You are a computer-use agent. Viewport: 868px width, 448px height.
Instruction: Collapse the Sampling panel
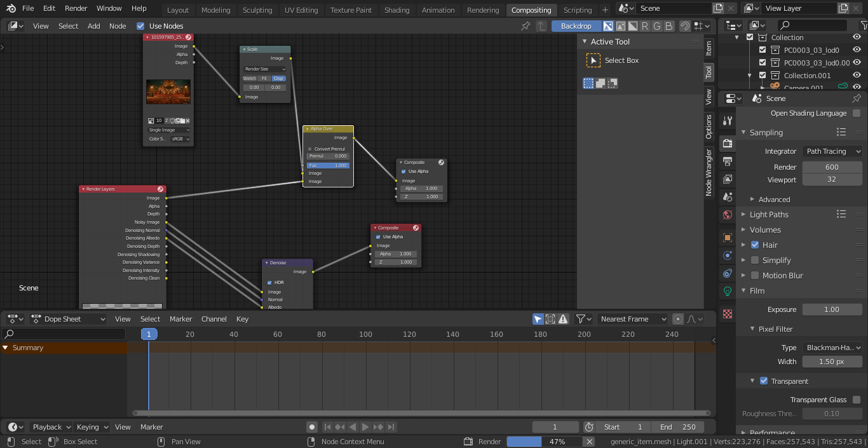[766, 132]
